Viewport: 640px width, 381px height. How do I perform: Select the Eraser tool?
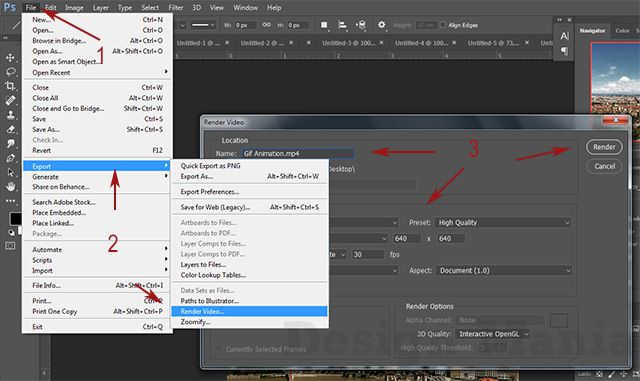coord(10,129)
